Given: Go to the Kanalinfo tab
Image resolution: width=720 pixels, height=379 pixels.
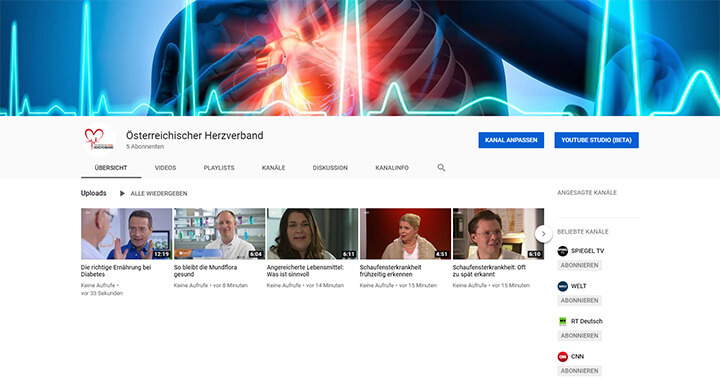Looking at the screenshot, I should (392, 168).
